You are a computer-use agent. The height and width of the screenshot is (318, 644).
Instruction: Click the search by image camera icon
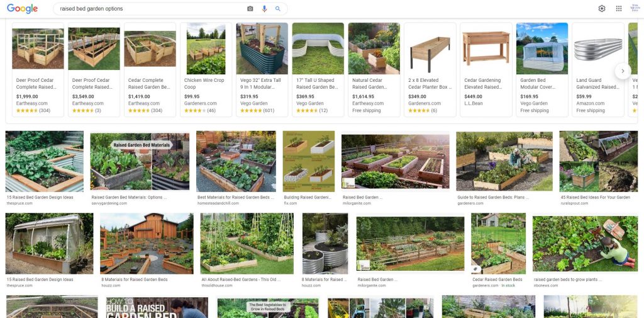(x=250, y=9)
